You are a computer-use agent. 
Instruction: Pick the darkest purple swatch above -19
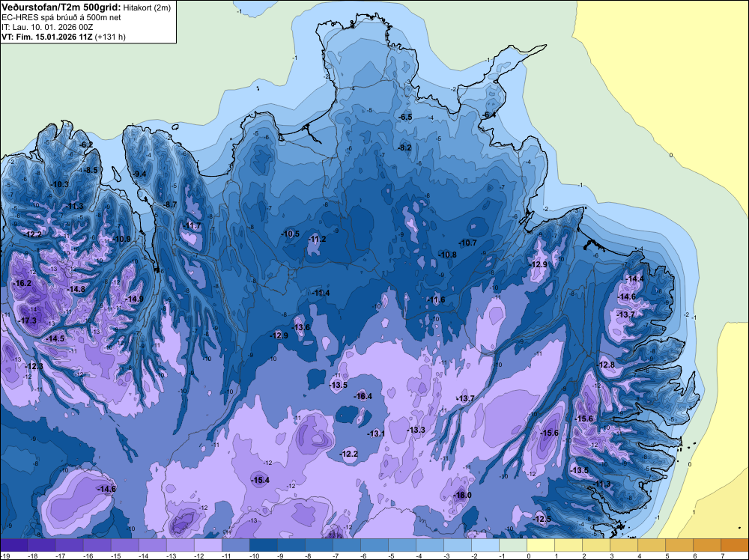coord(13,545)
